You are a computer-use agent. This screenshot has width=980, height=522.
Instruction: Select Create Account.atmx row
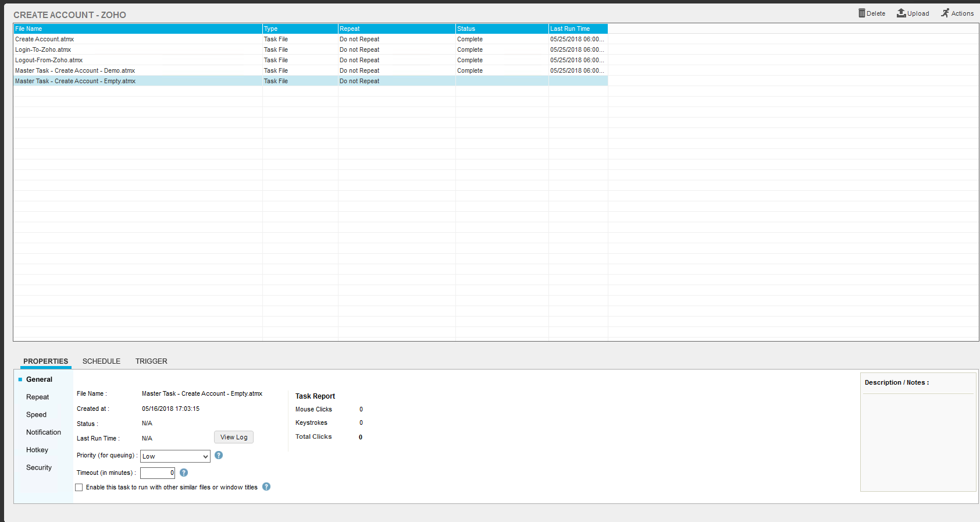tap(311, 39)
